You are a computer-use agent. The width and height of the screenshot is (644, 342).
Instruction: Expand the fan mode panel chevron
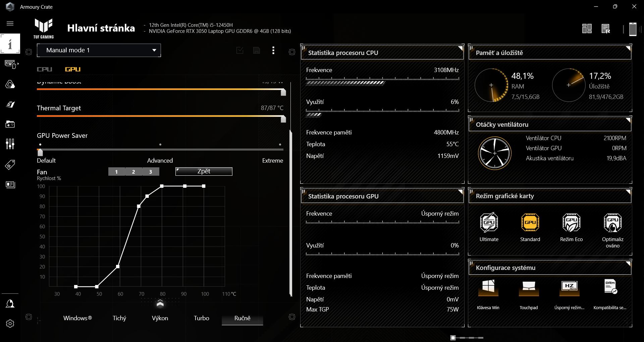click(160, 304)
